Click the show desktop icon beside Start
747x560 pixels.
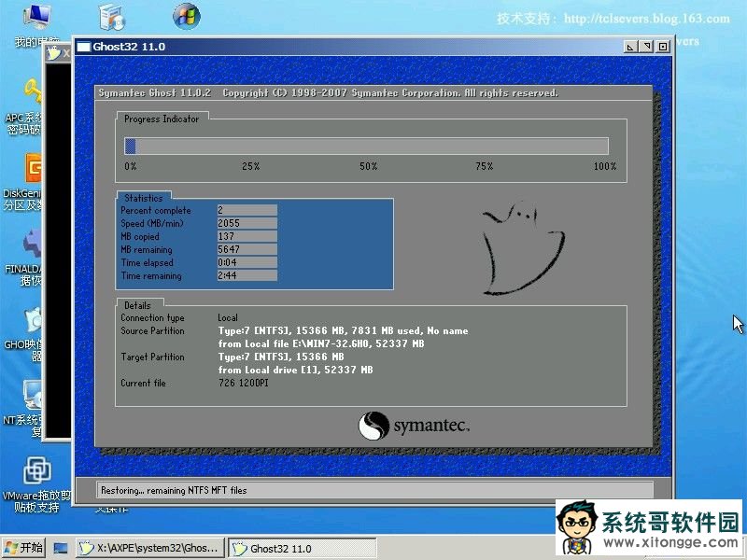coord(61,548)
